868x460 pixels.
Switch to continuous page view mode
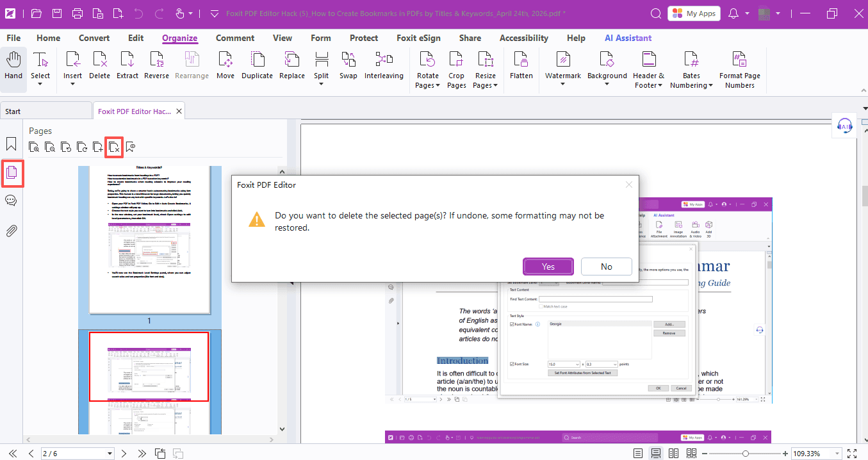click(655, 454)
